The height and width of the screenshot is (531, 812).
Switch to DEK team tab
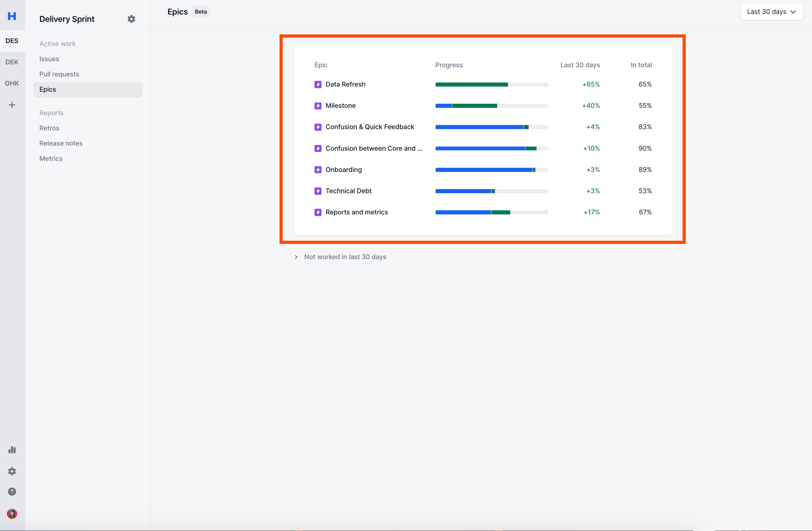coord(12,62)
